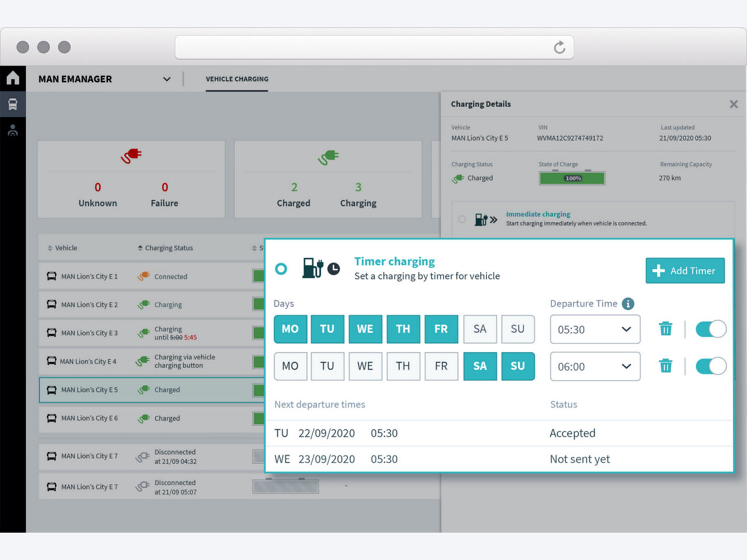This screenshot has width=747, height=560.
Task: Click bus icon for MAN Lion's City E 3
Action: 51,332
